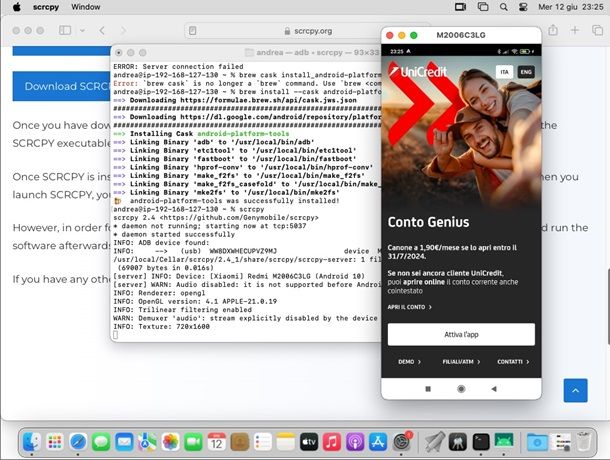Open the Window menu in menu bar
610x460 pixels.
[86, 7]
